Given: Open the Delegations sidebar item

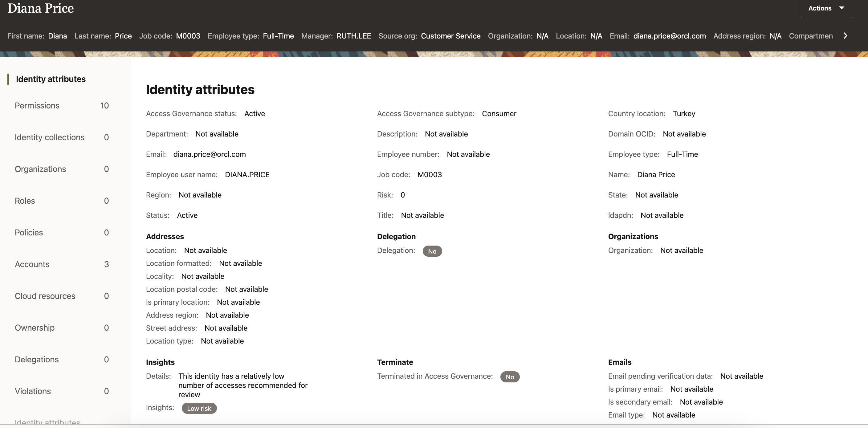Looking at the screenshot, I should [37, 359].
